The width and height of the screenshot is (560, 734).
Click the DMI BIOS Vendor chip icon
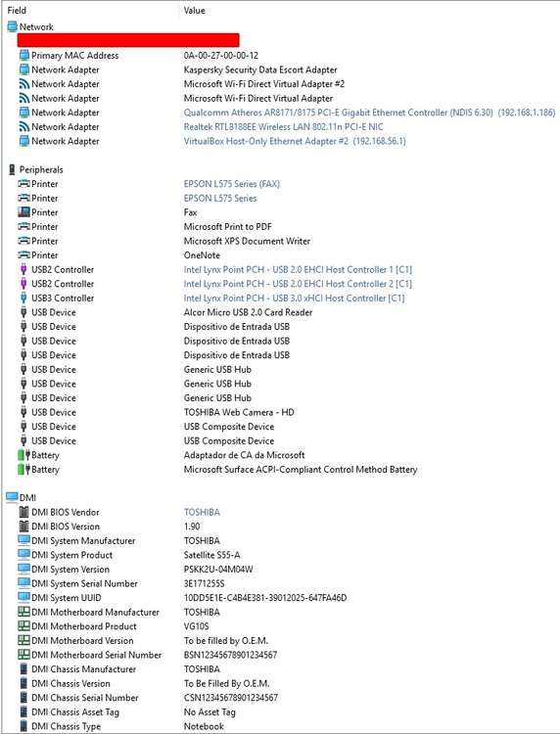pyautogui.click(x=23, y=512)
